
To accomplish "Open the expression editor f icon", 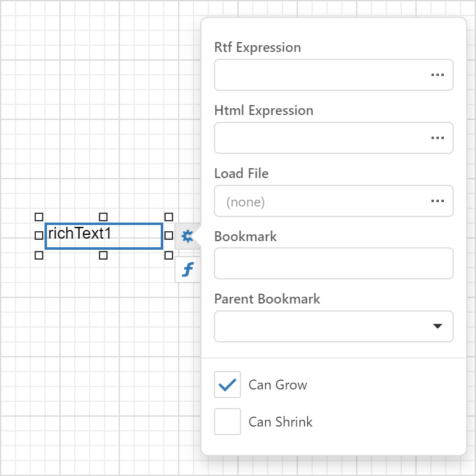I will tap(187, 270).
